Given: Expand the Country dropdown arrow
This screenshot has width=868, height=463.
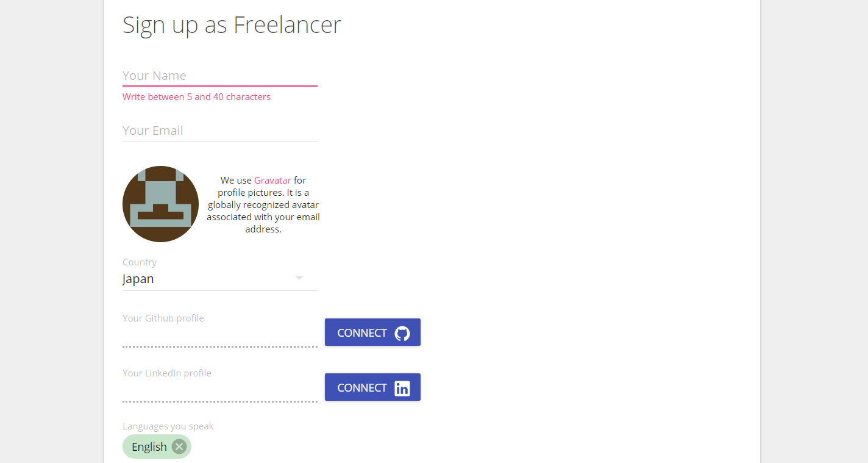Looking at the screenshot, I should tap(299, 278).
